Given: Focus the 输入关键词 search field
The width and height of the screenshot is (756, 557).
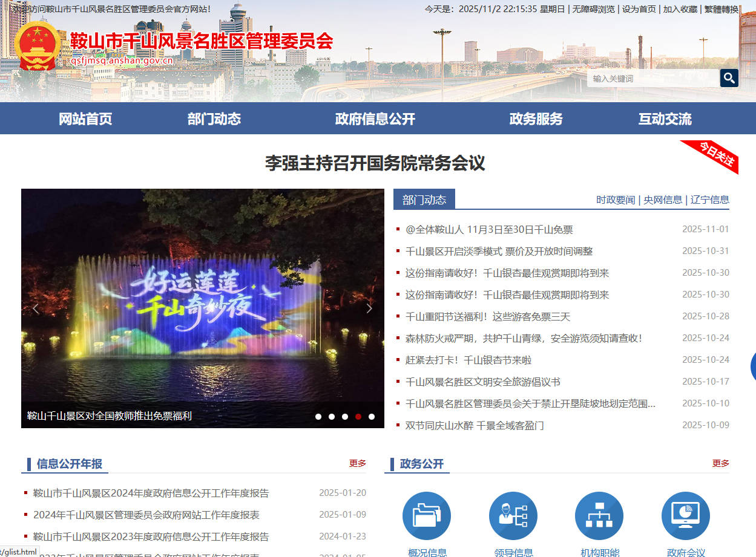Looking at the screenshot, I should coord(652,79).
